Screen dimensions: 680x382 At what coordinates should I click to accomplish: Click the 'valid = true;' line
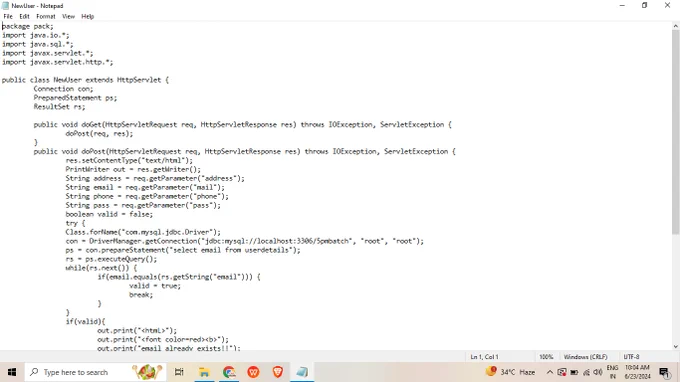pos(155,286)
